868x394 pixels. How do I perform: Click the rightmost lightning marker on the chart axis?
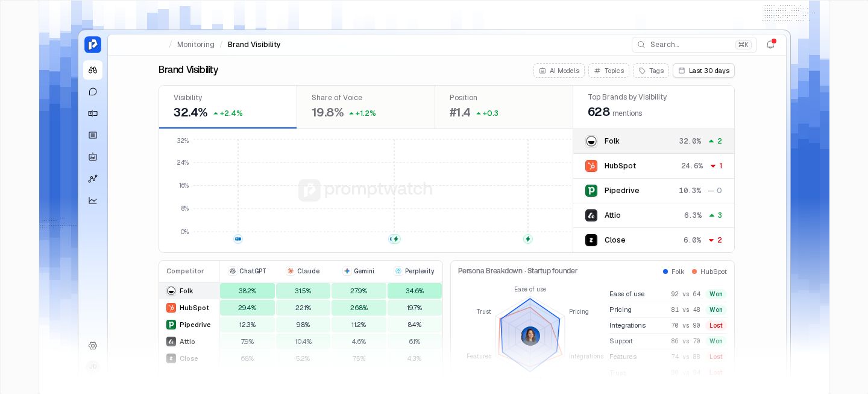[528, 239]
